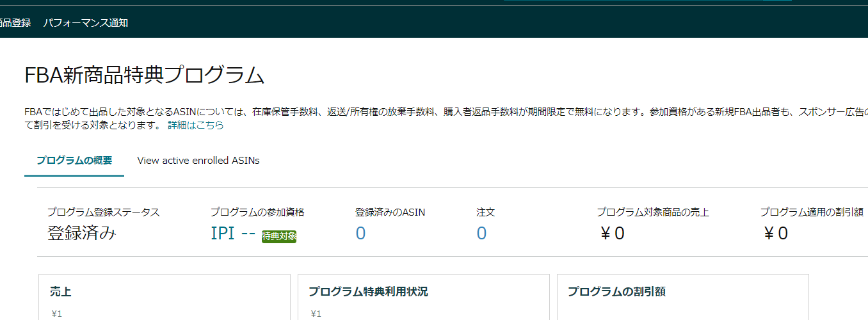Open パフォーマンス通知 in top navigation
The height and width of the screenshot is (320, 868).
[86, 23]
